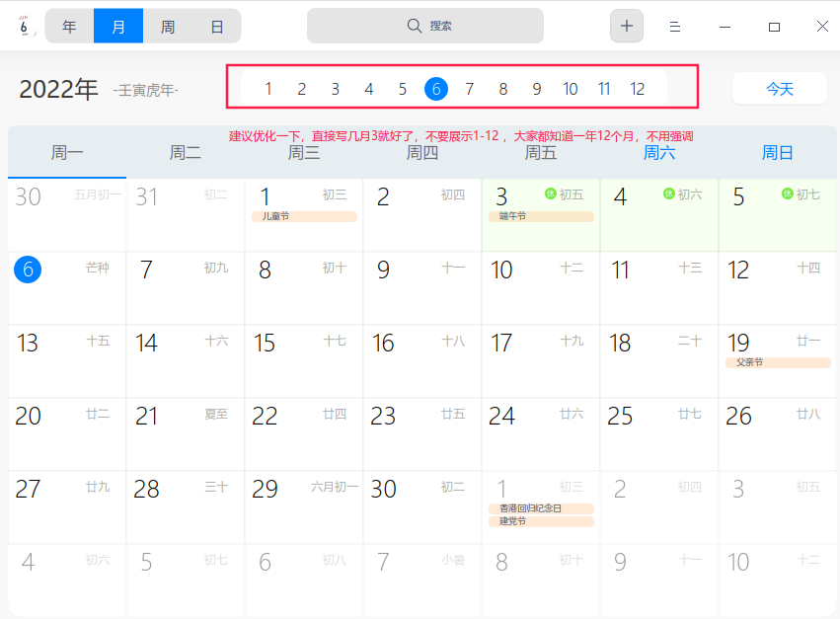840x619 pixels.
Task: Click the 香港回归纪念日 event on July 1
Action: coord(541,508)
